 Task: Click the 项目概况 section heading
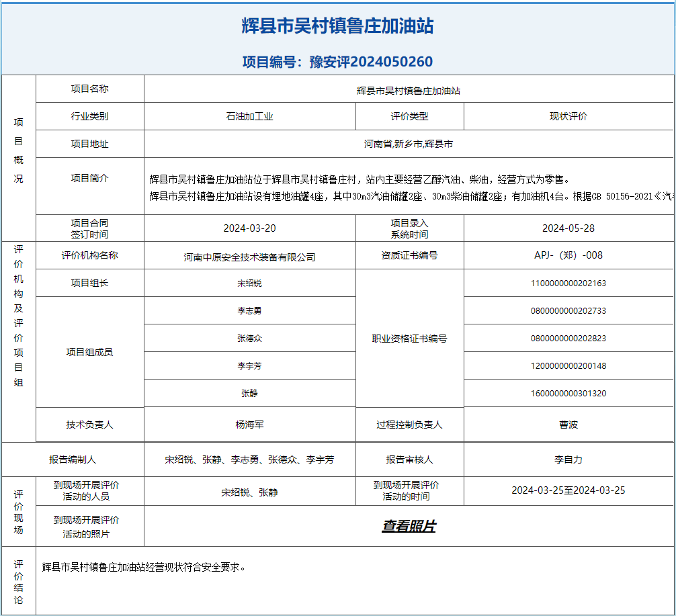(19, 150)
